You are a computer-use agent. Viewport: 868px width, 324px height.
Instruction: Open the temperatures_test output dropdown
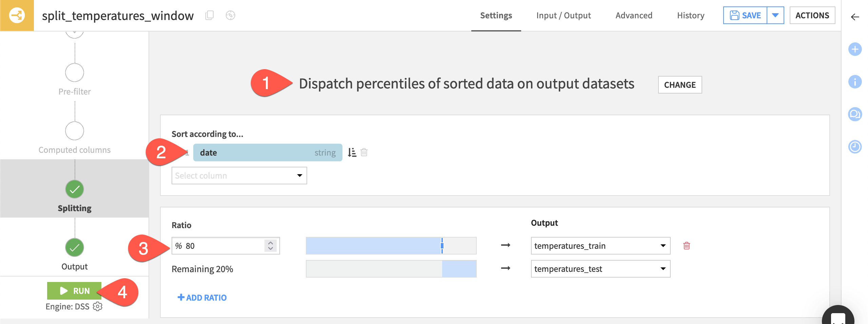pyautogui.click(x=600, y=269)
